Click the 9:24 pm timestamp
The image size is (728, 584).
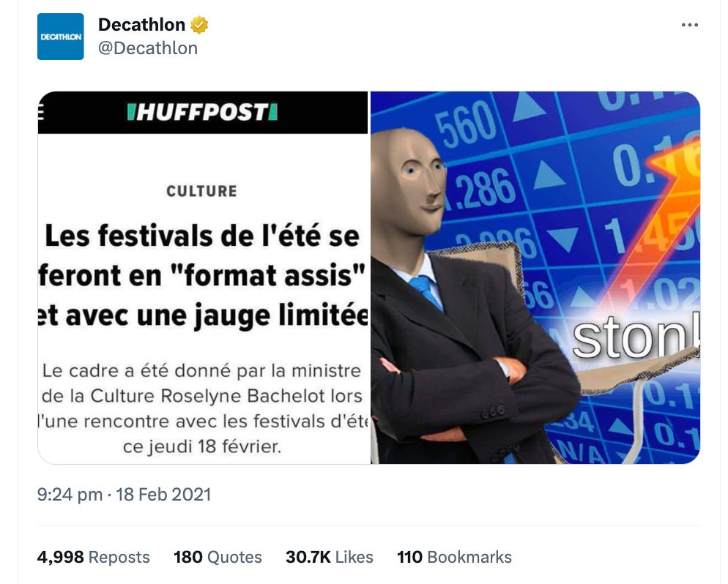pos(70,495)
